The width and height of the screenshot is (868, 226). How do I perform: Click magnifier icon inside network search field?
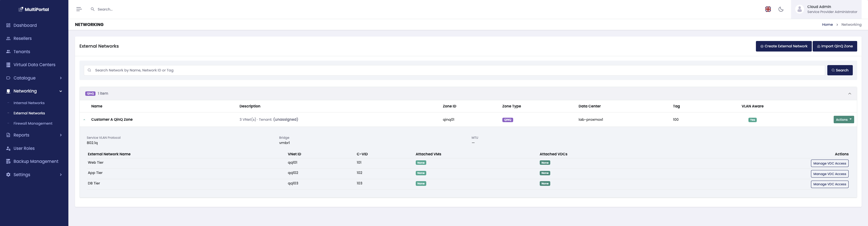(x=89, y=70)
